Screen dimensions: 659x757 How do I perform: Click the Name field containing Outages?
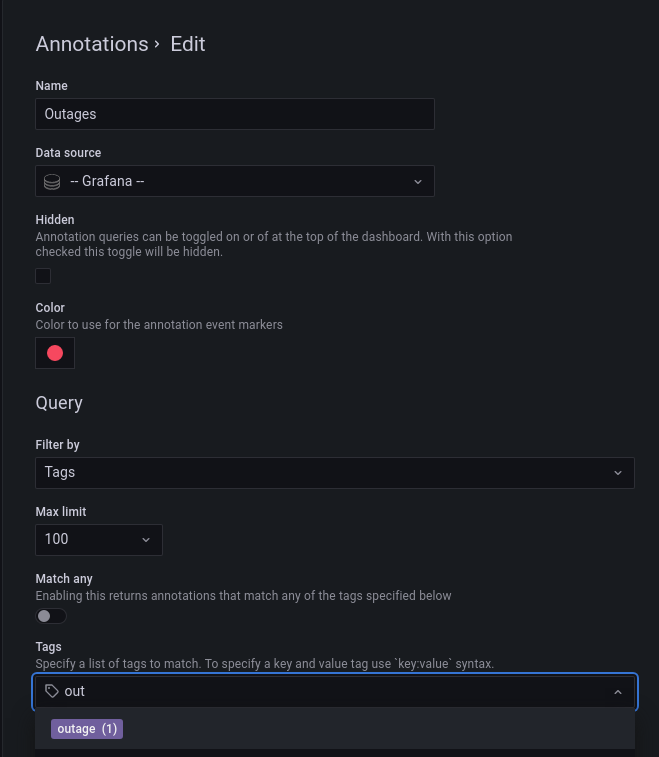coord(235,114)
